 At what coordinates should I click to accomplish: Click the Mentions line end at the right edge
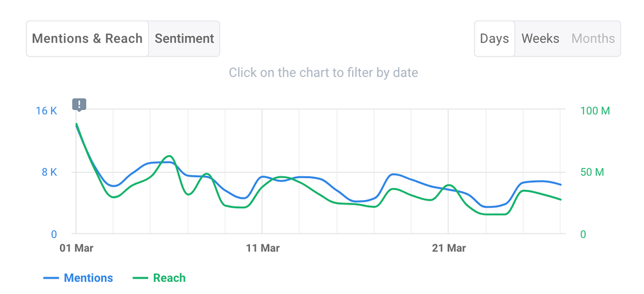pyautogui.click(x=561, y=185)
